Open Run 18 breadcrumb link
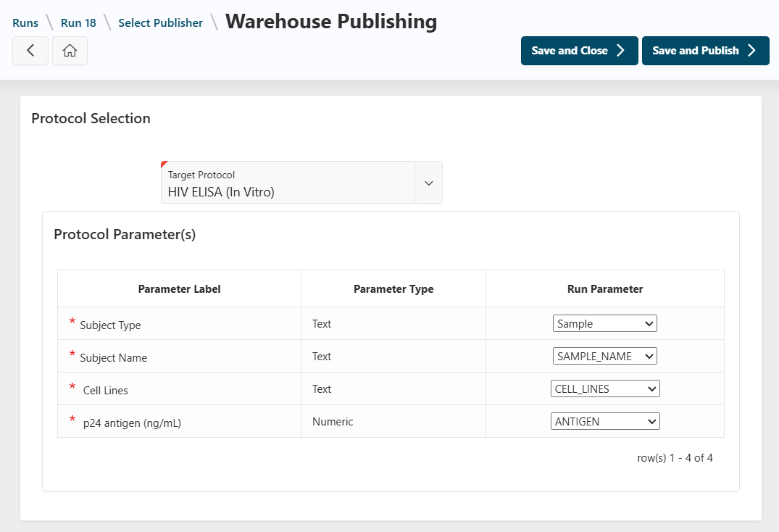 [78, 23]
